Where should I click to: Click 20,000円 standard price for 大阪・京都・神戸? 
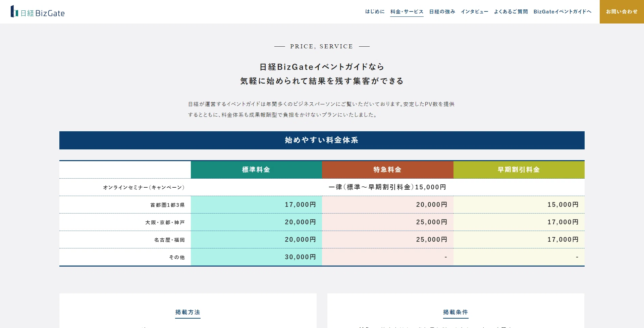tap(301, 222)
